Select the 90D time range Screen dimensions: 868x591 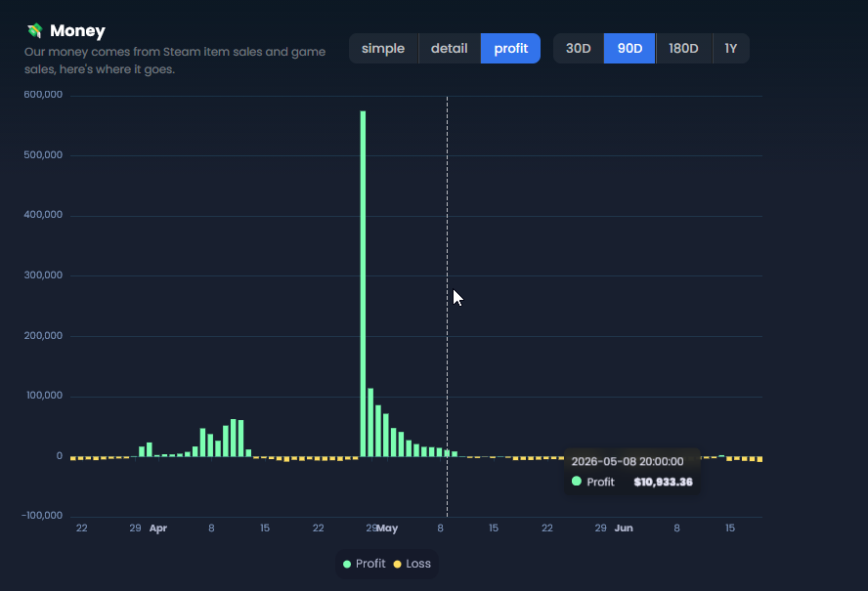(629, 49)
